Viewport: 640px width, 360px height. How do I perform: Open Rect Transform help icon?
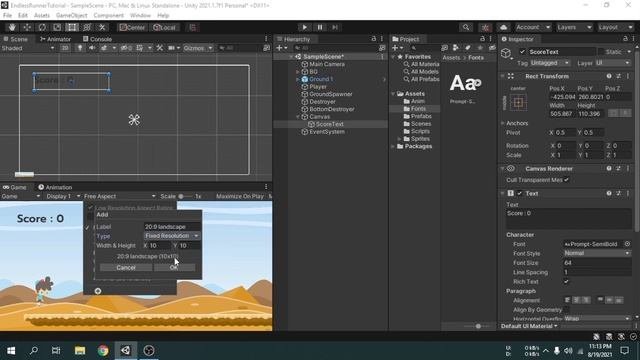[x=609, y=76]
